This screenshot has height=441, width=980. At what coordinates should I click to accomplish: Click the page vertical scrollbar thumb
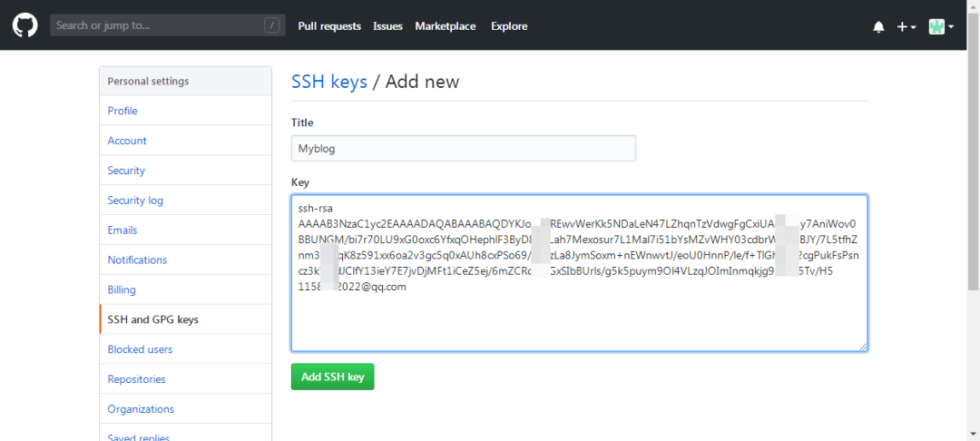click(973, 152)
